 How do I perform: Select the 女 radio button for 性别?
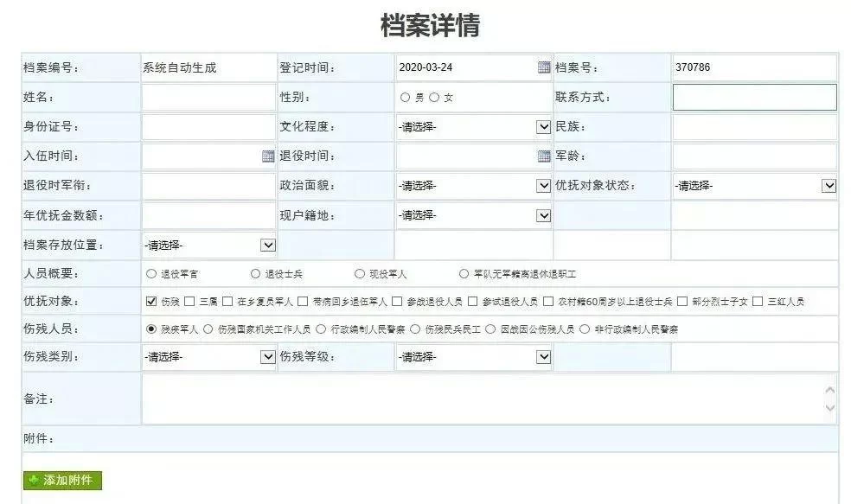pyautogui.click(x=434, y=98)
